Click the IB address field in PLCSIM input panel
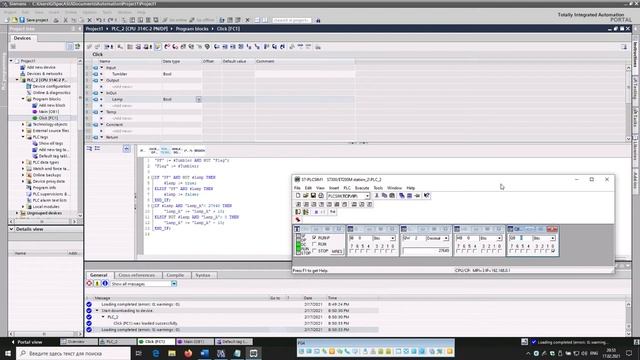 (x=360, y=238)
